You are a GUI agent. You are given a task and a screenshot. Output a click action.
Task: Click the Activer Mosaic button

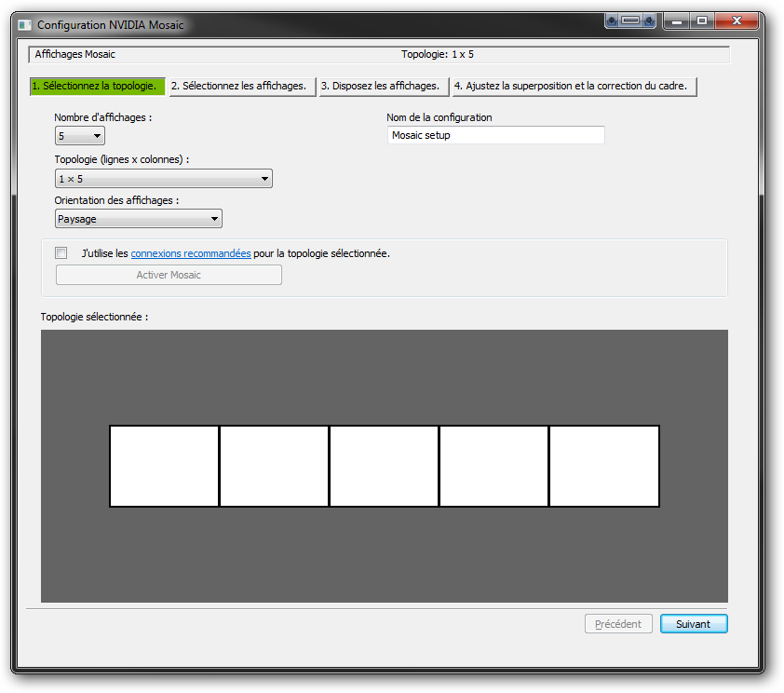click(169, 275)
